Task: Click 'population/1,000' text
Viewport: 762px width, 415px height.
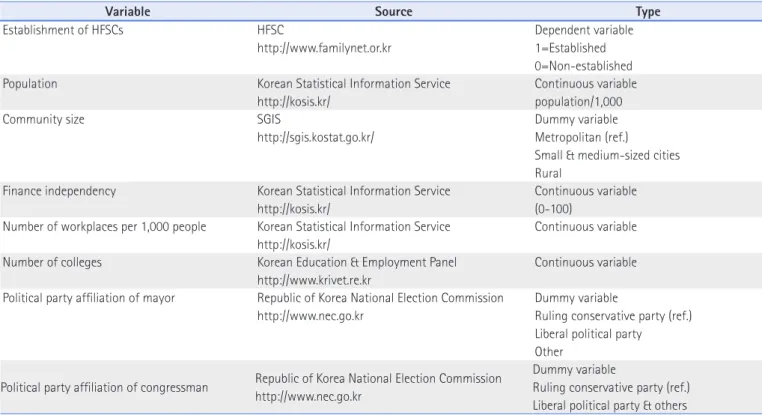Action: coord(578,102)
